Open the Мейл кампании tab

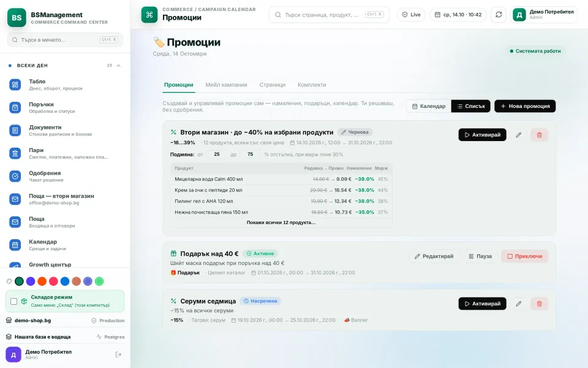pyautogui.click(x=226, y=85)
